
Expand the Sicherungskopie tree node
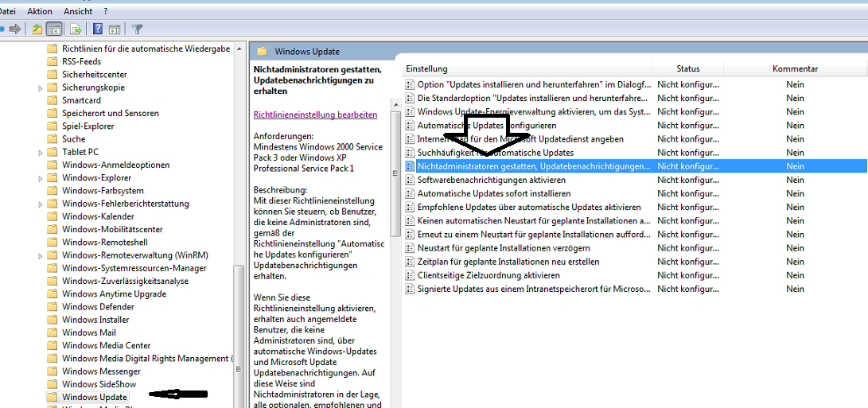(40, 88)
